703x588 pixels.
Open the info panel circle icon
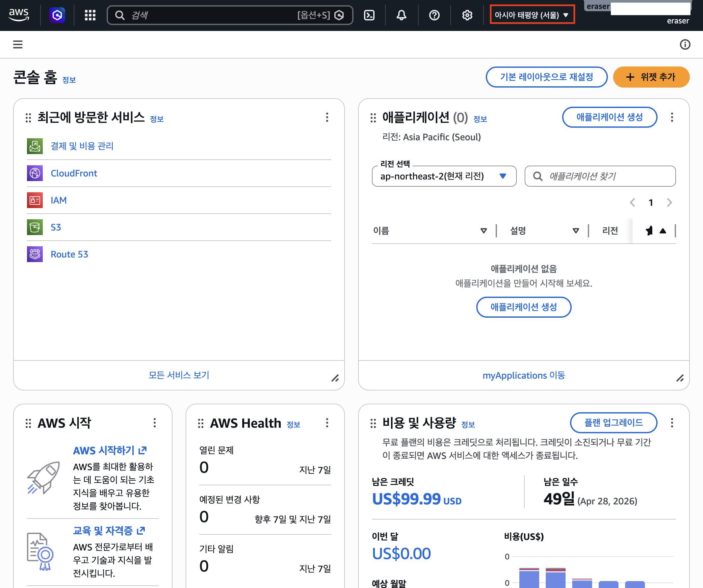pos(685,44)
